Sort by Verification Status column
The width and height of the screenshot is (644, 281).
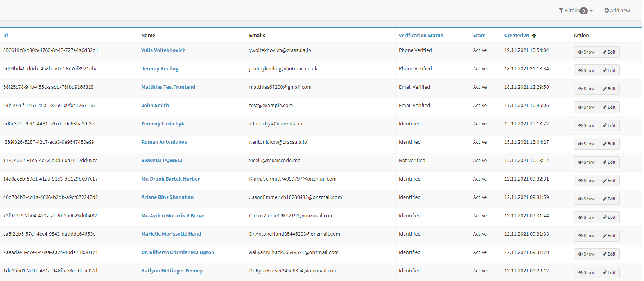point(421,35)
